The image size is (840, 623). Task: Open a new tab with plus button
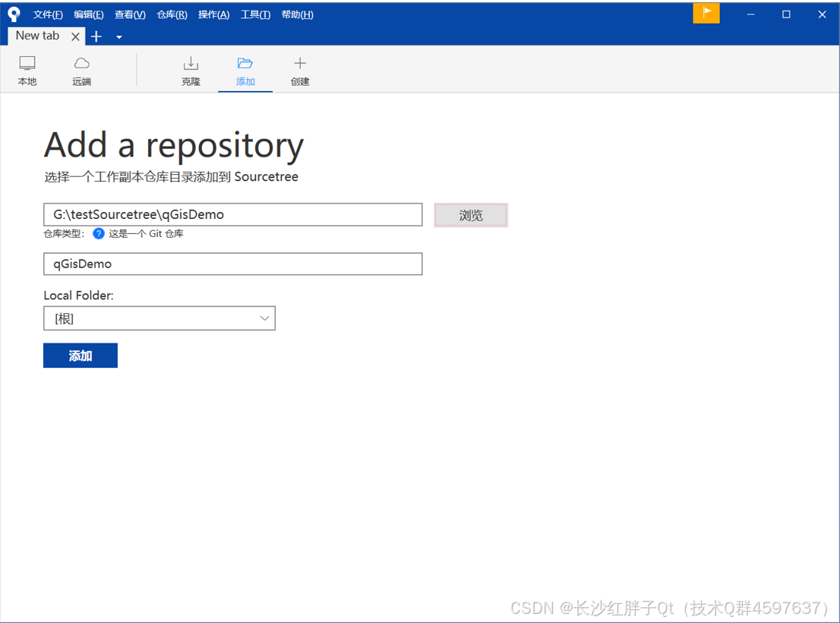[96, 36]
